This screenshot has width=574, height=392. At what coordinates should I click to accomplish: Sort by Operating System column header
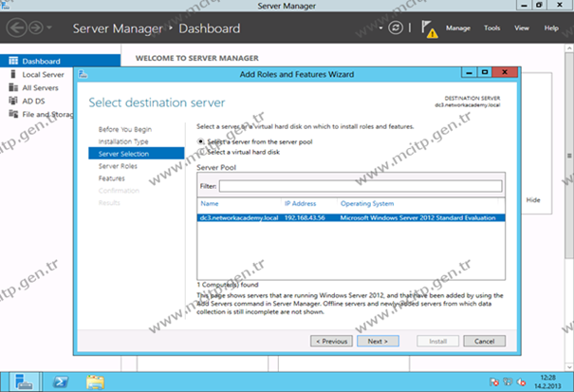click(367, 203)
